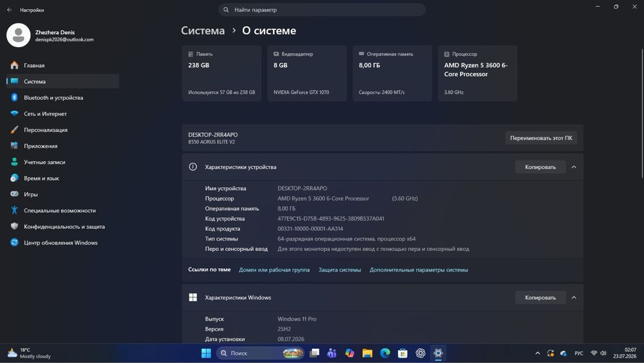Click the Найти параметр search field
This screenshot has height=363, width=644.
pos(321,10)
